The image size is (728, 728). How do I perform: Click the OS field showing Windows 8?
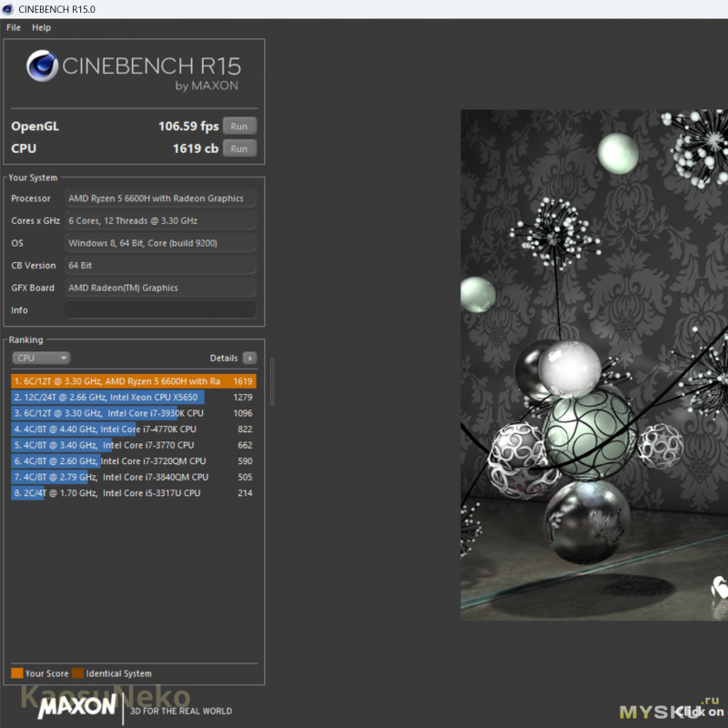coord(160,243)
